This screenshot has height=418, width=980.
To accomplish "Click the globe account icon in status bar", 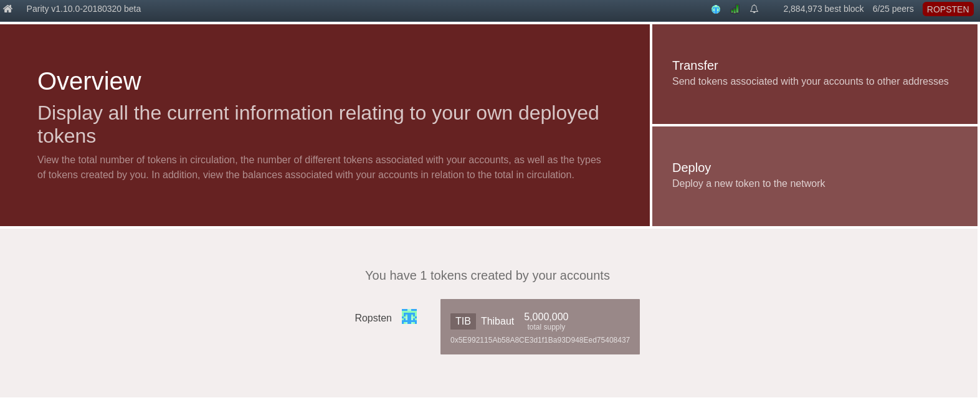I will [716, 9].
